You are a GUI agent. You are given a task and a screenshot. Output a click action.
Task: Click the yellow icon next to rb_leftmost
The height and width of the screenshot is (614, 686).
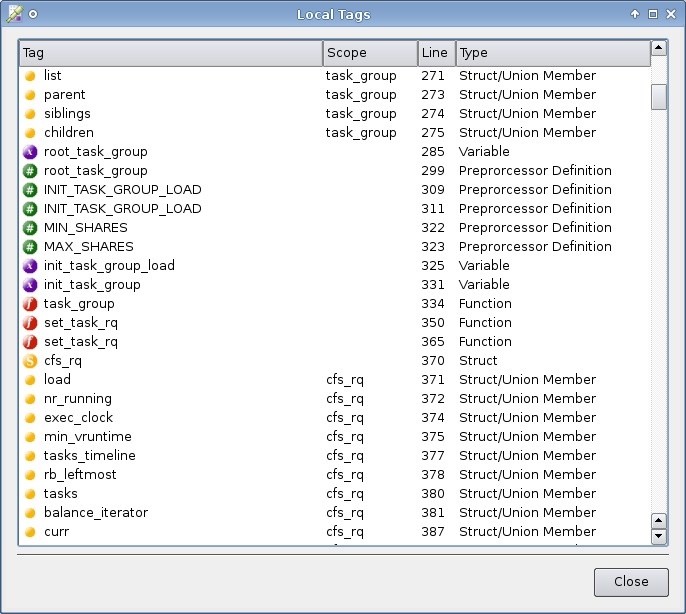coord(30,475)
